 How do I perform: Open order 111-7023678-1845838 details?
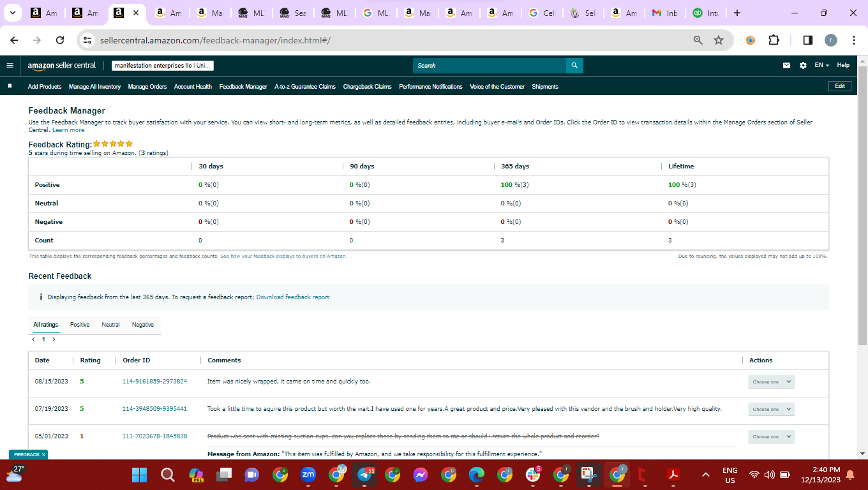155,436
